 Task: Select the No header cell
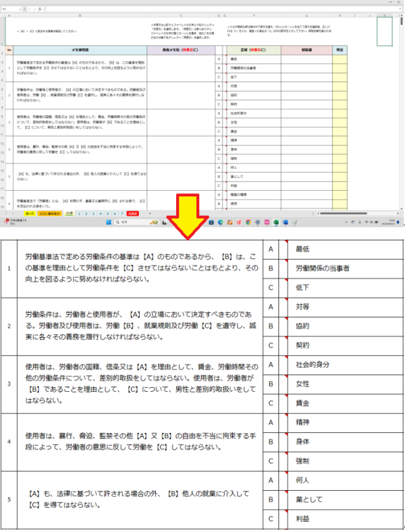pyautogui.click(x=9, y=50)
